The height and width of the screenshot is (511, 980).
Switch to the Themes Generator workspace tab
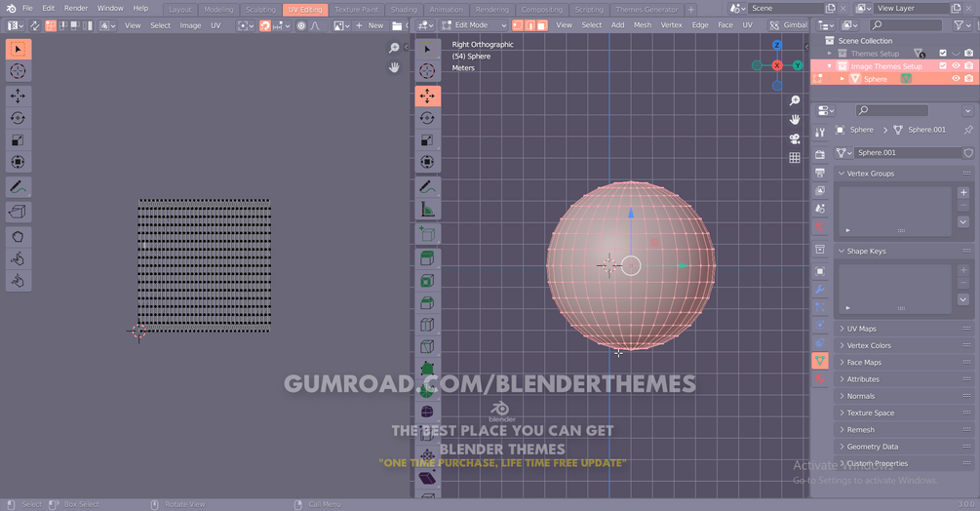[x=647, y=10]
